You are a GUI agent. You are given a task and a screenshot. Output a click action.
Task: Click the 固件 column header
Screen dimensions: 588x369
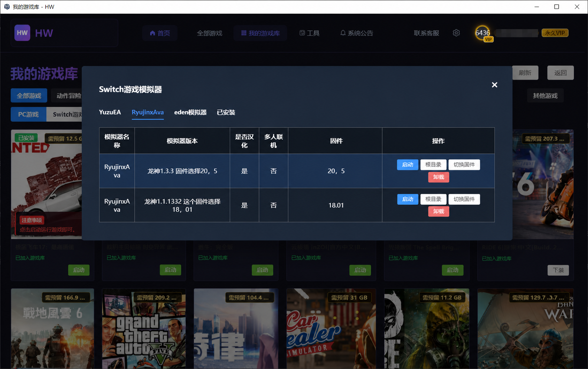pyautogui.click(x=336, y=141)
